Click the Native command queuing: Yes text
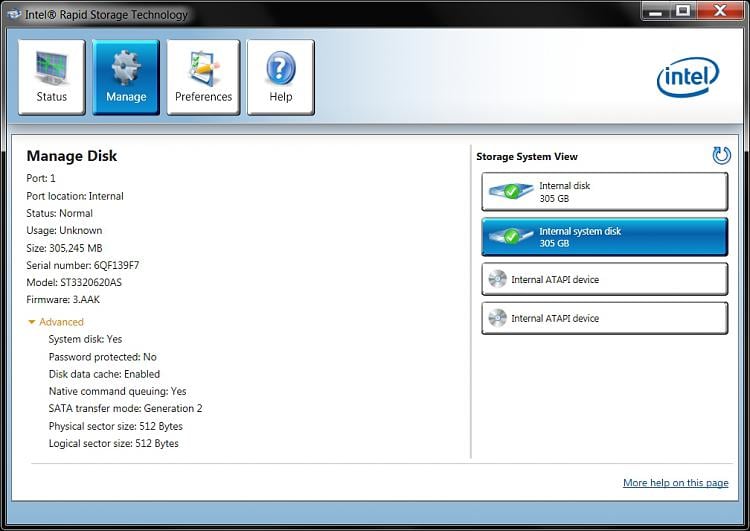The height and width of the screenshot is (531, 750). 118,391
